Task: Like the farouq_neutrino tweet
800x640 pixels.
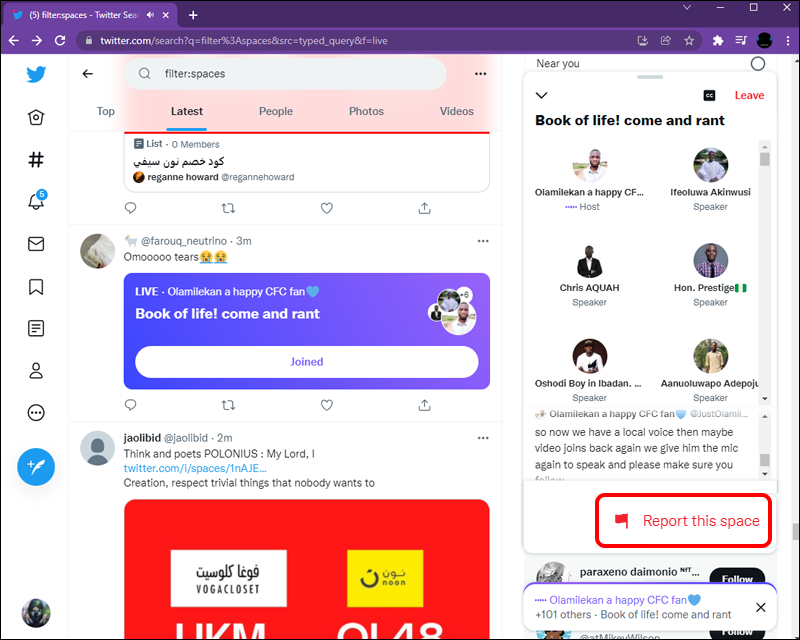Action: [x=327, y=405]
